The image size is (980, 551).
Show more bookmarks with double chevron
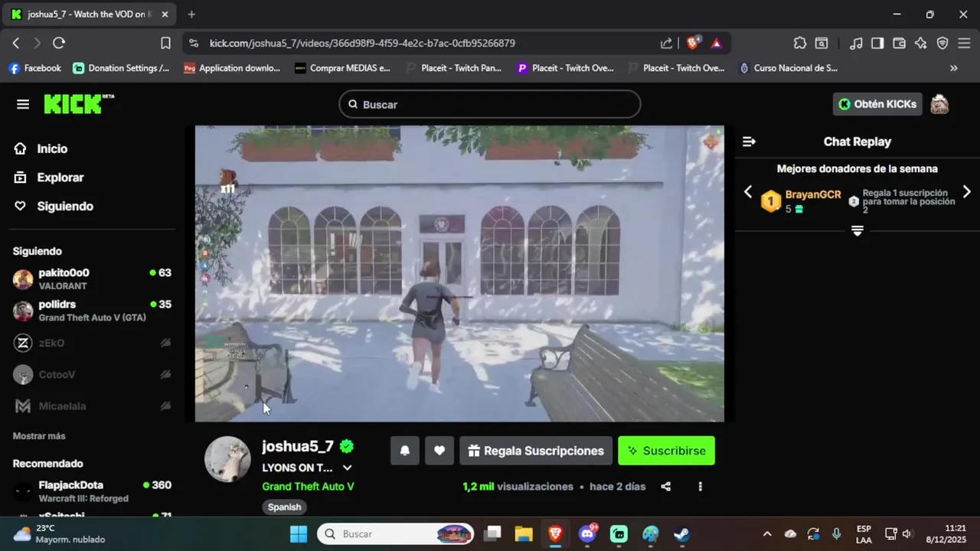(954, 68)
